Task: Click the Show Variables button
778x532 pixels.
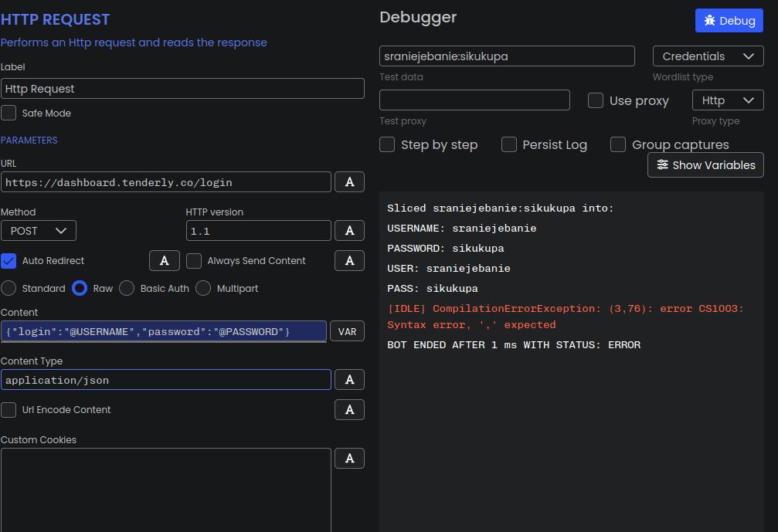Action: (x=705, y=164)
